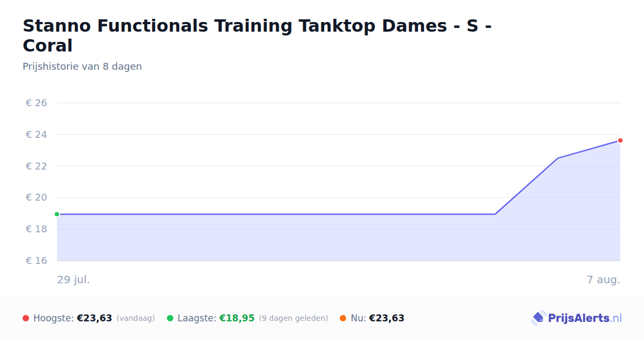Click the Hoogste €23,63 price value
Image resolution: width=644 pixels, height=338 pixels.
[x=94, y=318]
